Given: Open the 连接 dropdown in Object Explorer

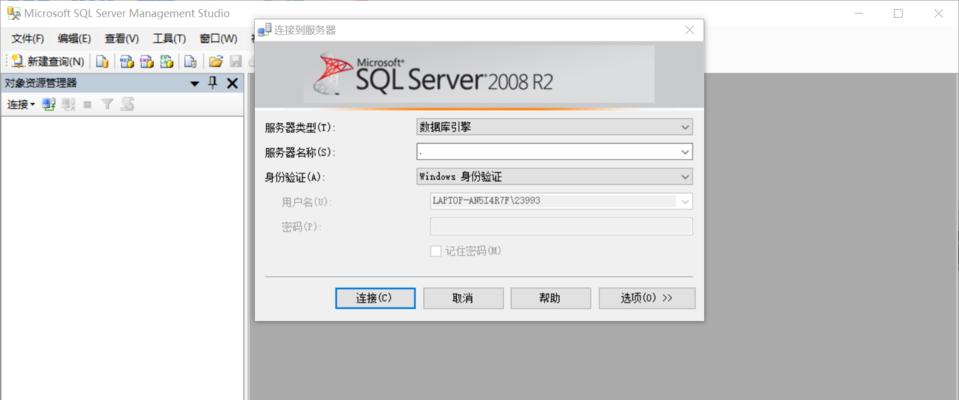Looking at the screenshot, I should pyautogui.click(x=21, y=105).
